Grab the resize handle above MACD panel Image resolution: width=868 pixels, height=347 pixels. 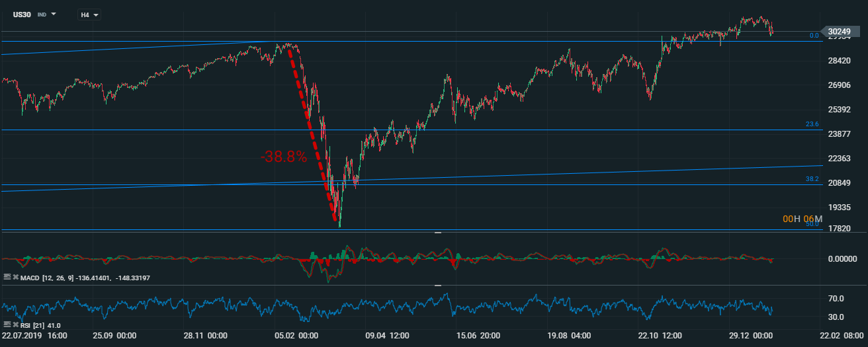point(437,233)
